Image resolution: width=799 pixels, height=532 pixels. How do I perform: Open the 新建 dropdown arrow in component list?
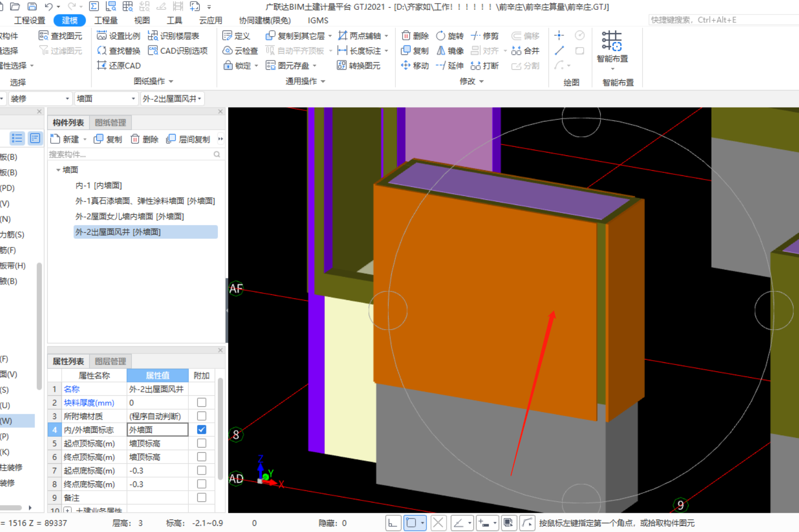[x=85, y=139]
